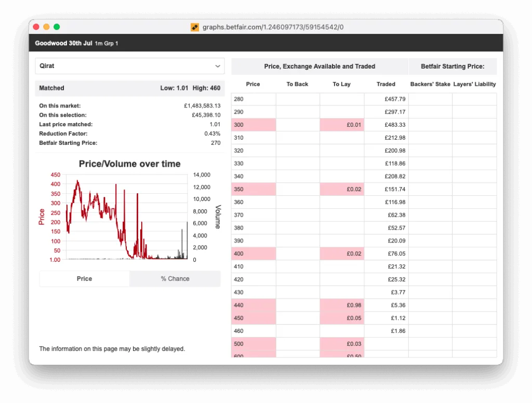The width and height of the screenshot is (532, 403).
Task: Select the pink 400 price cell
Action: 254,254
